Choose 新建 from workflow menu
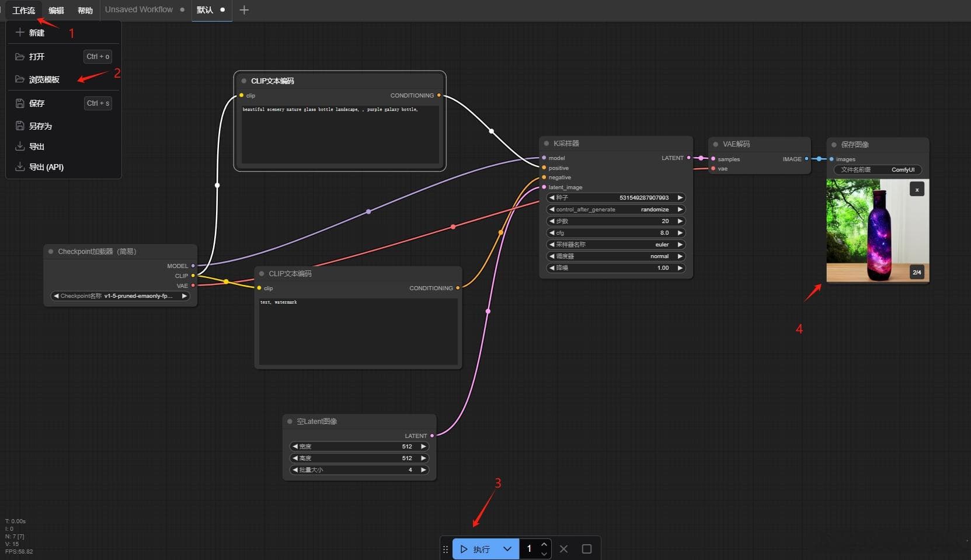971x560 pixels. coord(63,33)
